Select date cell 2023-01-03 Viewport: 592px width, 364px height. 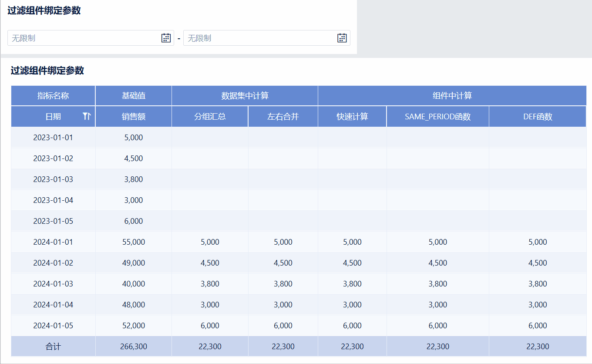tap(53, 179)
